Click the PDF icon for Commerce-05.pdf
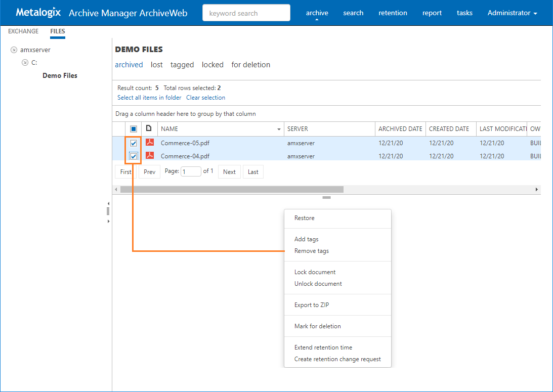This screenshot has width=553, height=392. point(149,143)
